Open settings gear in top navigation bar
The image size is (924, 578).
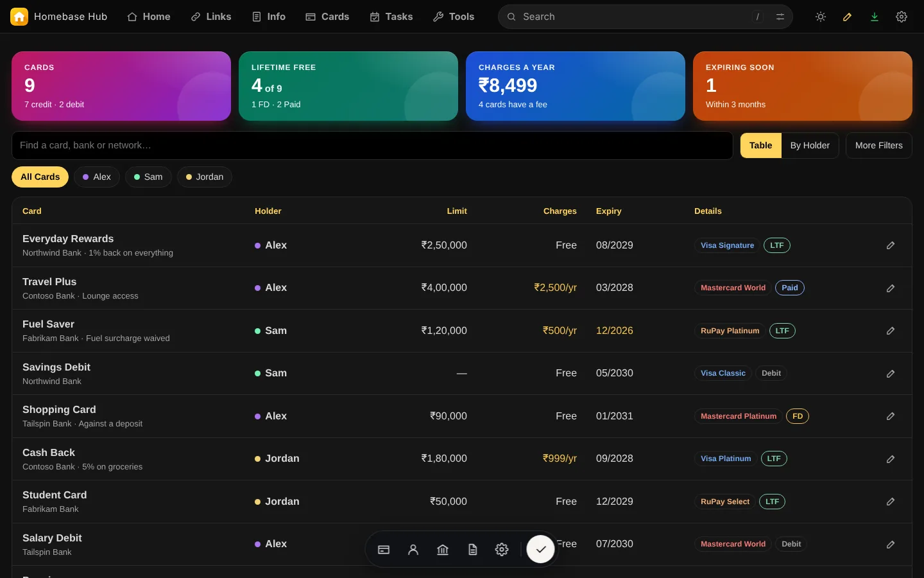coord(902,17)
